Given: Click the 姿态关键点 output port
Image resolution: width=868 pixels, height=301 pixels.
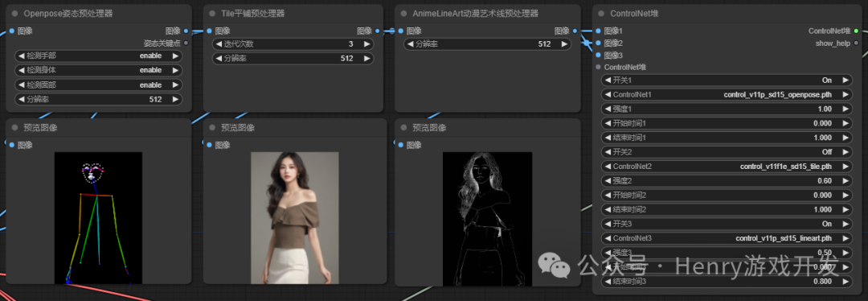Looking at the screenshot, I should [x=186, y=43].
